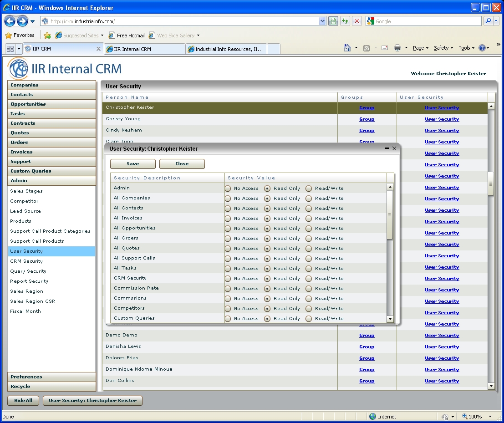Click the security list vertical scrollbar thumb
The image size is (504, 423).
[x=390, y=215]
